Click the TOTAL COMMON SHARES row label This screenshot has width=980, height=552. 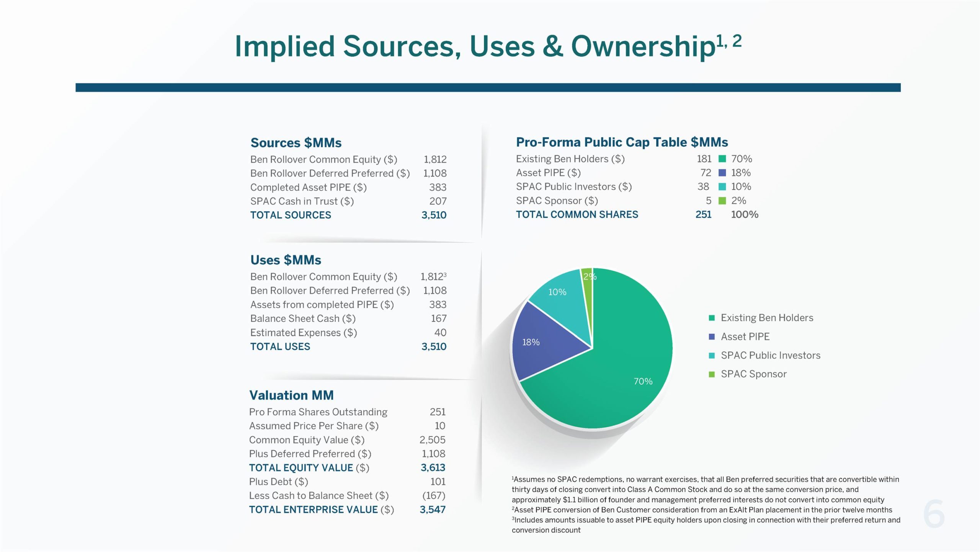577,215
